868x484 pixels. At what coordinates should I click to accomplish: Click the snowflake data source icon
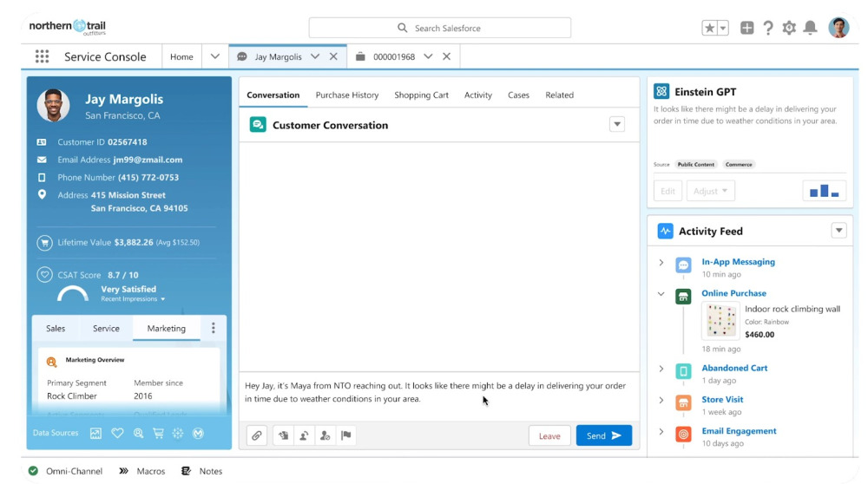point(178,433)
